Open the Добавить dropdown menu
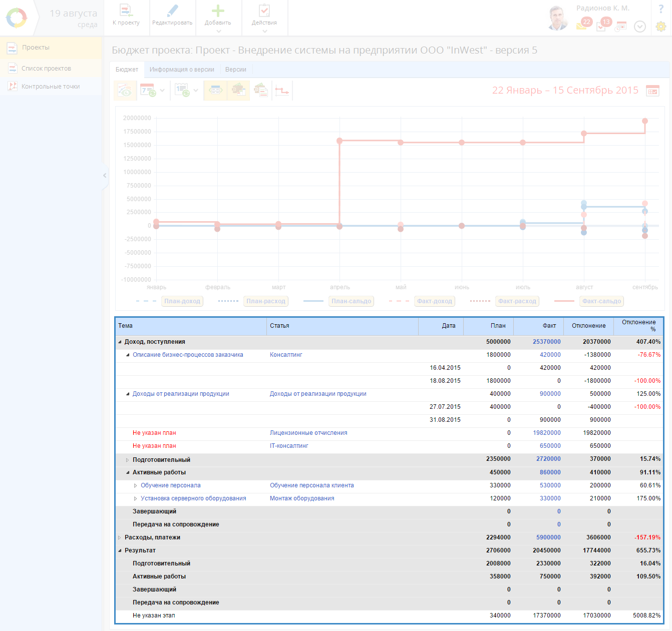Viewport: 672px width, 631px height. [218, 18]
